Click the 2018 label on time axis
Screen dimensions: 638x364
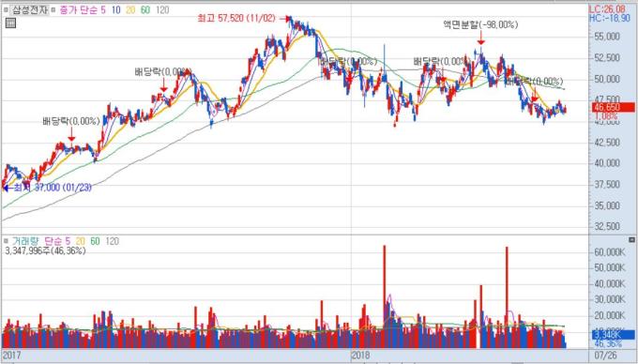tap(360, 356)
